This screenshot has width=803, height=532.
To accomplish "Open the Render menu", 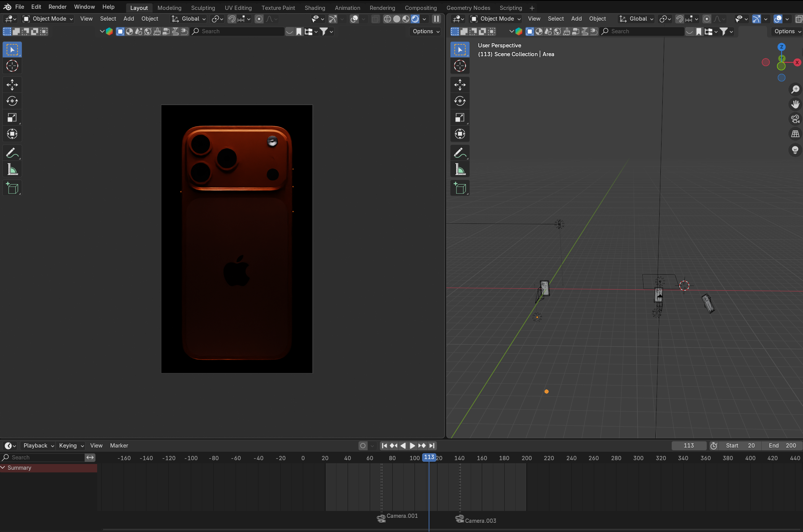I will point(57,7).
